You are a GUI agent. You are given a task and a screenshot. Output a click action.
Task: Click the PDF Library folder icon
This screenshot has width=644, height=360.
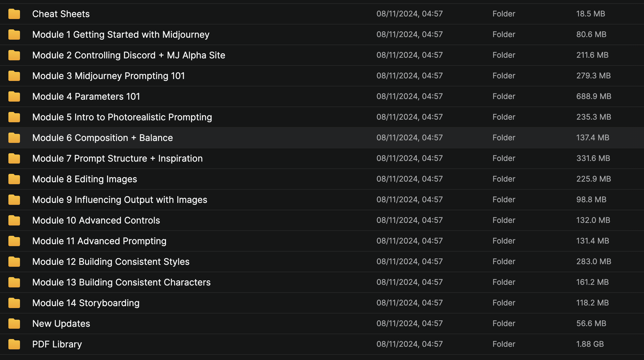click(14, 344)
